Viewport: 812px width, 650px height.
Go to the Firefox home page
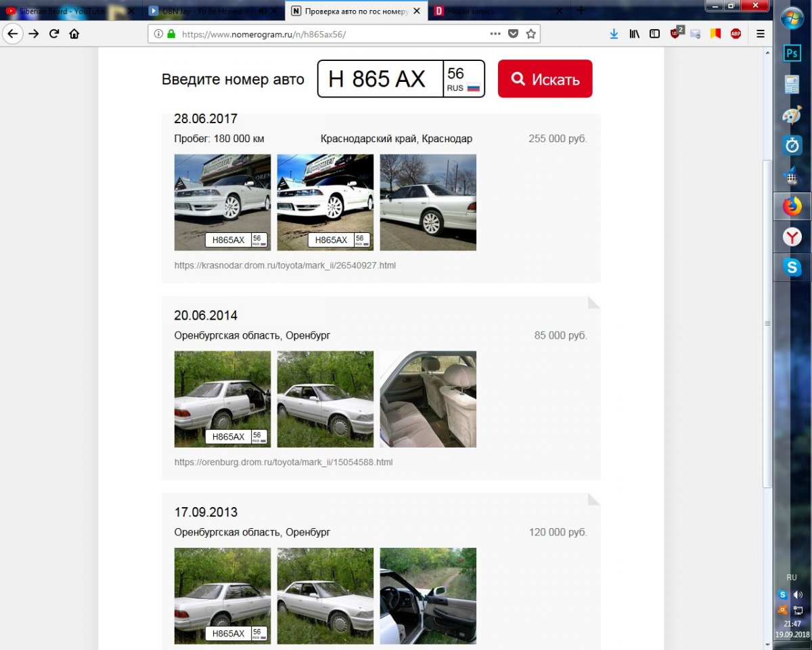(x=74, y=34)
